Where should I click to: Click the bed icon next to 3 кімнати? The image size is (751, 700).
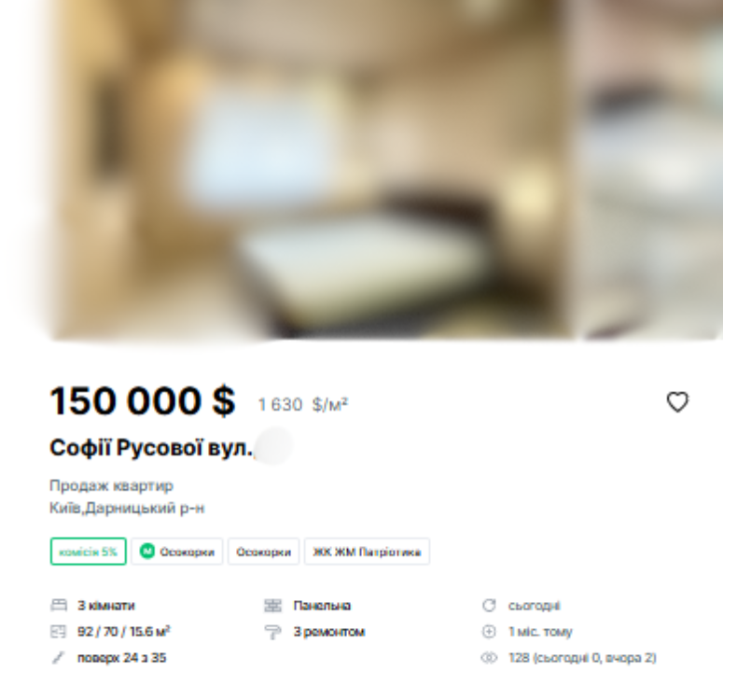tap(59, 605)
